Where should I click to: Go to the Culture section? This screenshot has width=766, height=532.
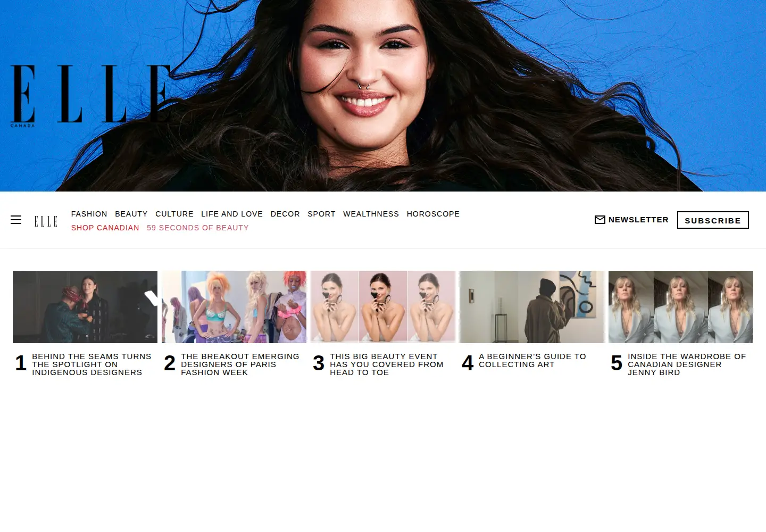point(174,214)
